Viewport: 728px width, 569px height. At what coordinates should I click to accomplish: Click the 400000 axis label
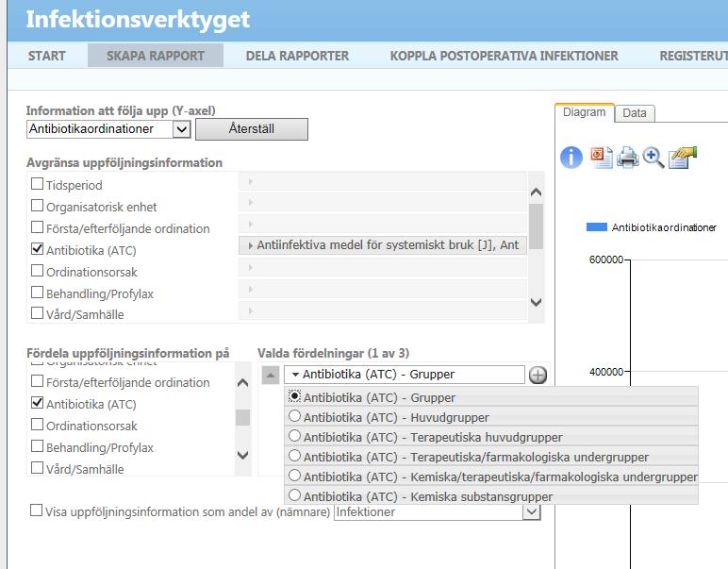606,372
